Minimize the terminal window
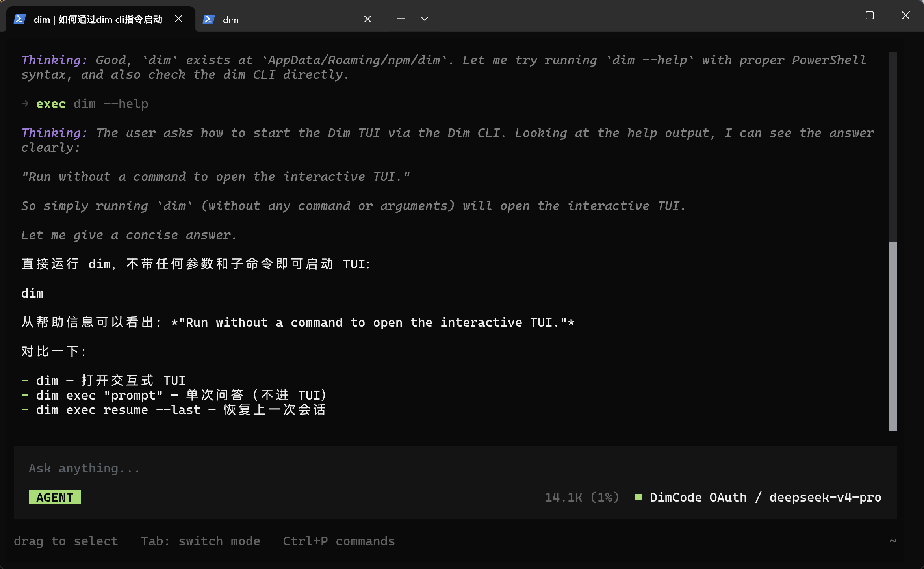 (833, 15)
